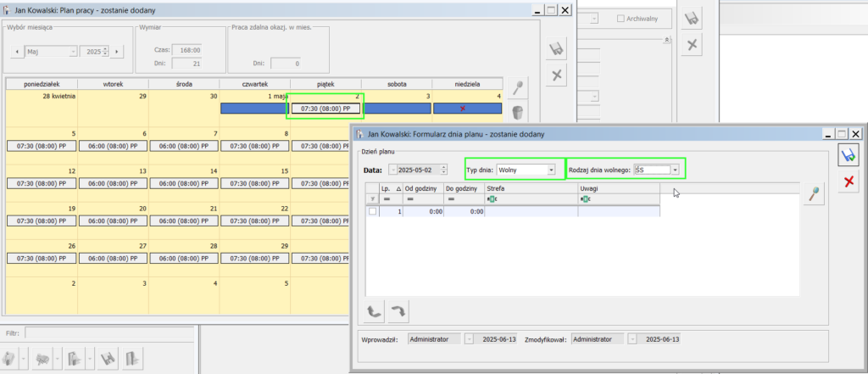Click the Strefa column header
The width and height of the screenshot is (868, 374).
(531, 188)
